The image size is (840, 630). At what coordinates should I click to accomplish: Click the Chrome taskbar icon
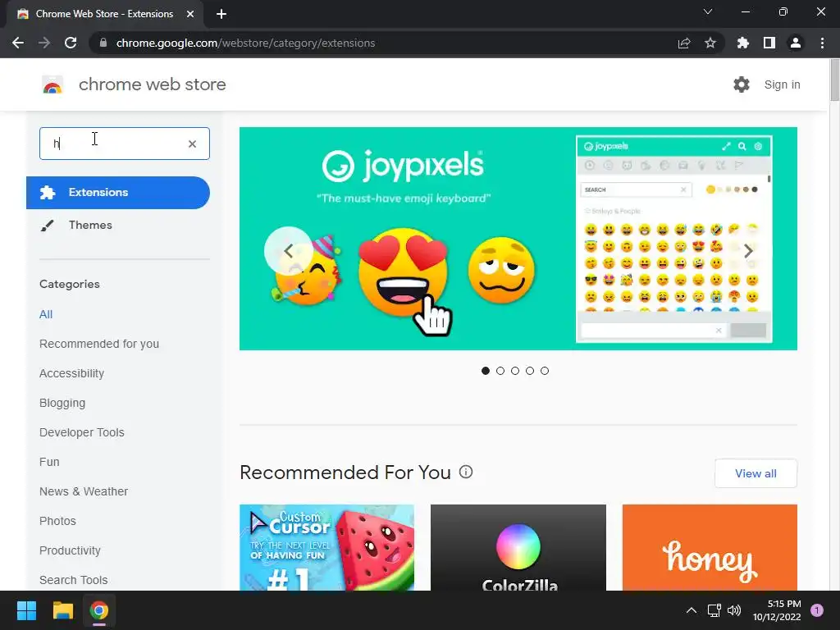(x=99, y=610)
